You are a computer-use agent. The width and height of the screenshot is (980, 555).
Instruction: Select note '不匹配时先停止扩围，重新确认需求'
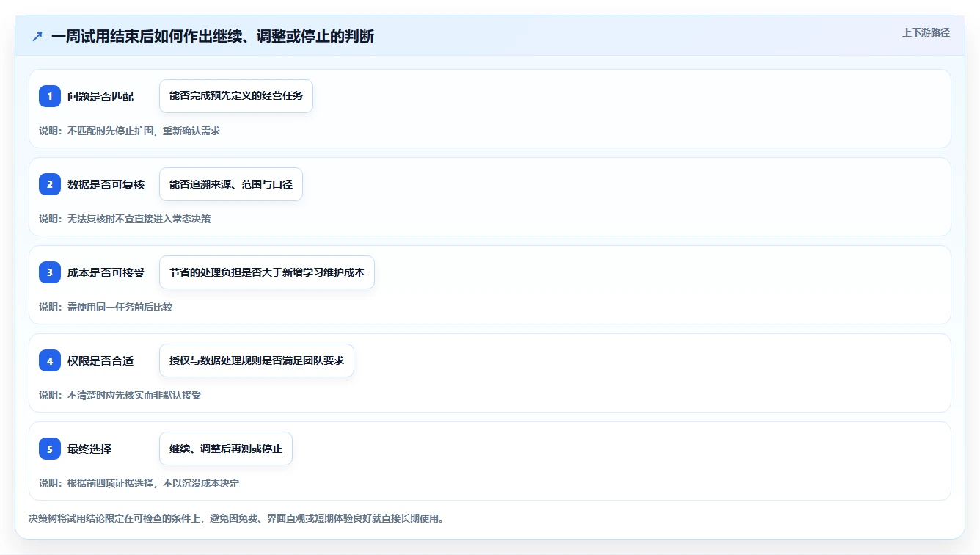pyautogui.click(x=144, y=131)
